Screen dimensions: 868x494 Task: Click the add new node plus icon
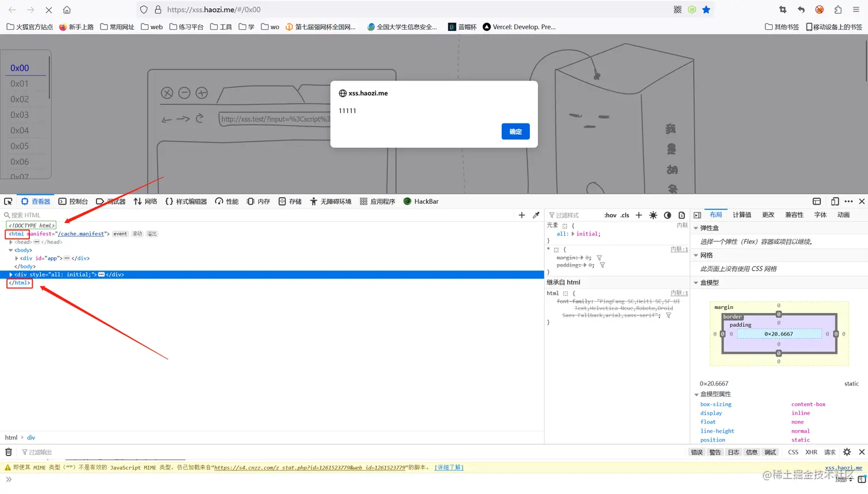point(522,215)
